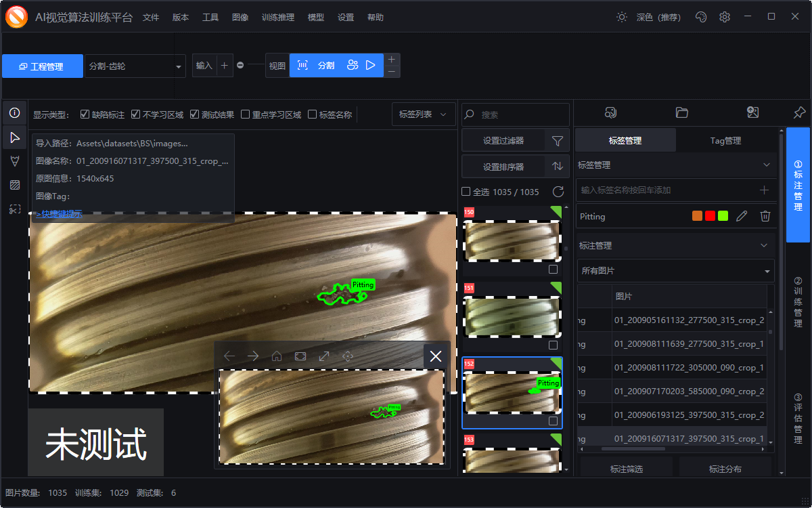Viewport: 812px width, 508px height.
Task: Open the 分割-齿轮 project dropdown
Action: (x=135, y=66)
